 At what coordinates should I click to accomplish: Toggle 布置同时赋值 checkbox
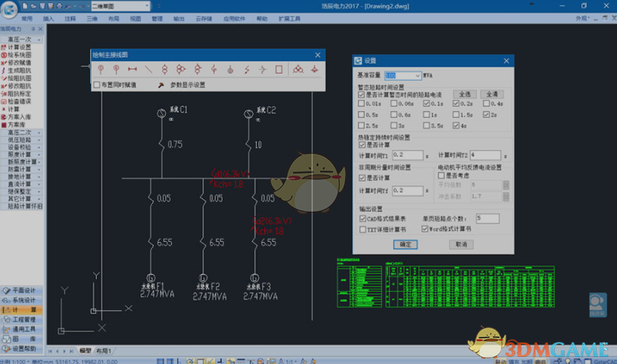click(97, 85)
